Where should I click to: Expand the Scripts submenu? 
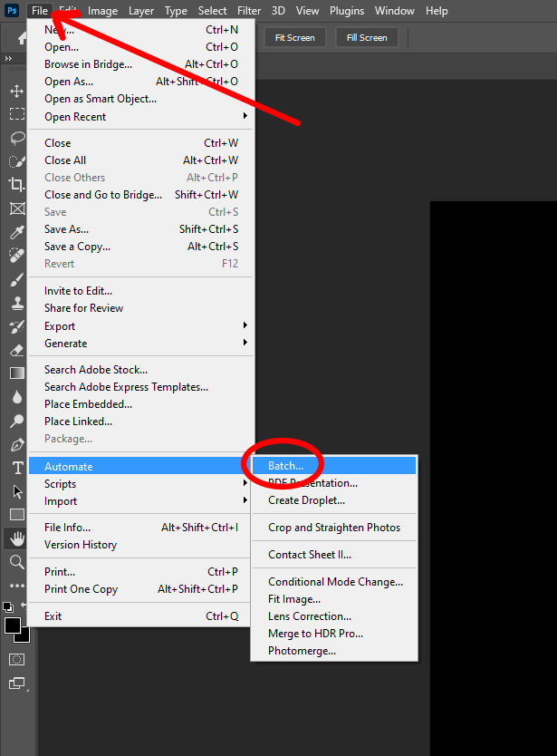139,483
